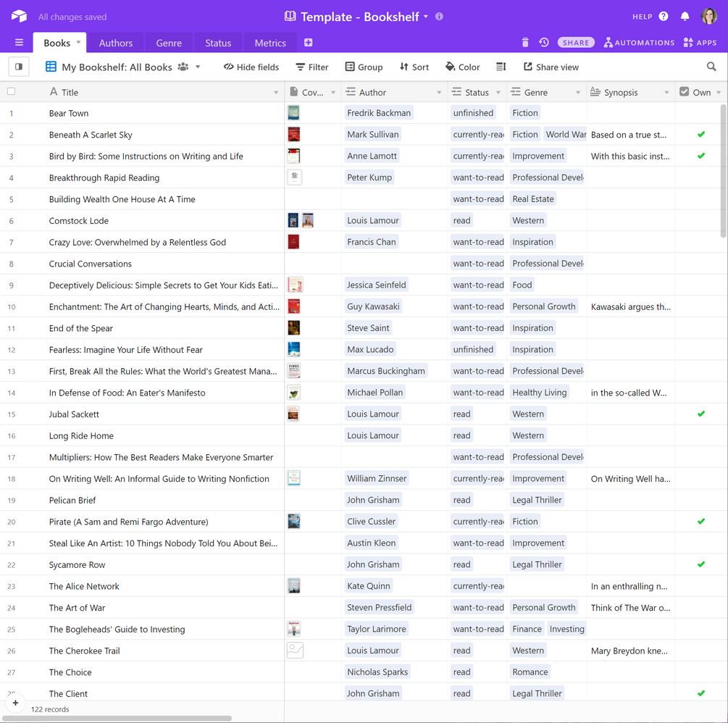
Task: Open Status column dropdown arrow
Action: (498, 93)
